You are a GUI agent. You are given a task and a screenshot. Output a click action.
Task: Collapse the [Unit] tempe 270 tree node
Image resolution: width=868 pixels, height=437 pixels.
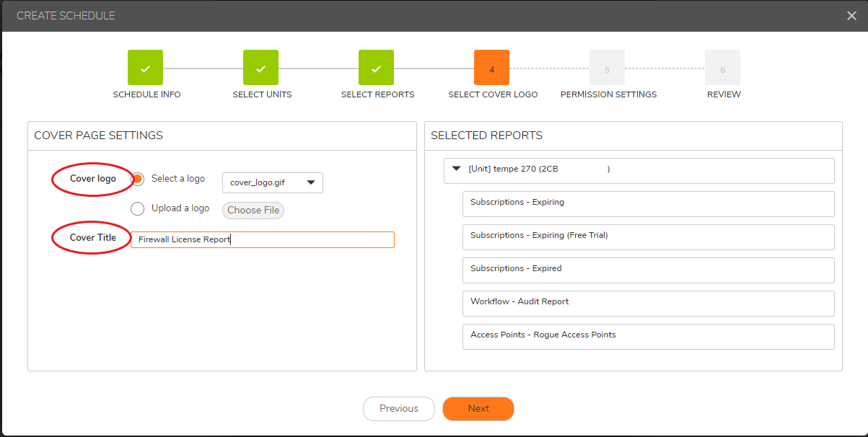(x=456, y=169)
